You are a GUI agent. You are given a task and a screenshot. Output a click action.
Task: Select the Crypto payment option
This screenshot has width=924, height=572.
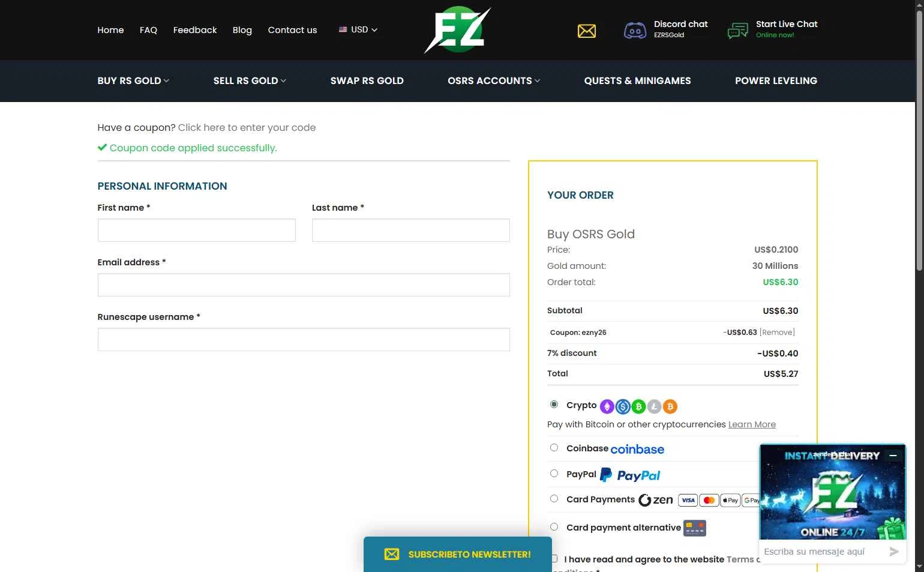(554, 405)
